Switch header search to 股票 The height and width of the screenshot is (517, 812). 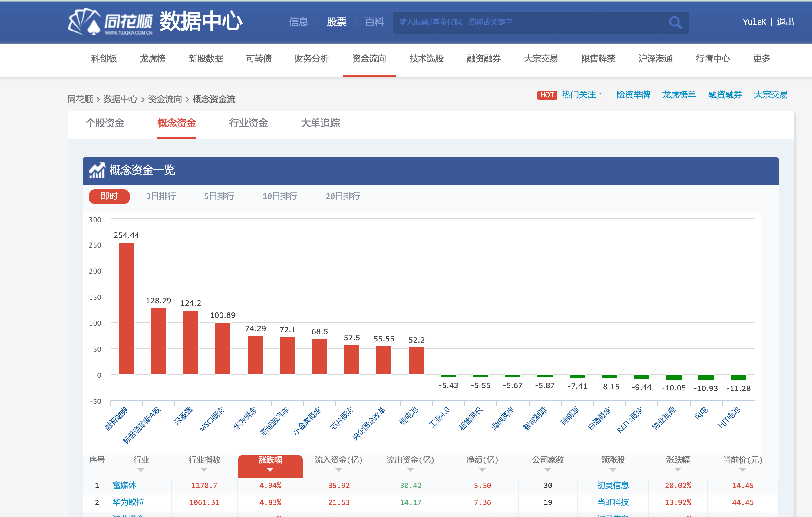[x=337, y=22]
